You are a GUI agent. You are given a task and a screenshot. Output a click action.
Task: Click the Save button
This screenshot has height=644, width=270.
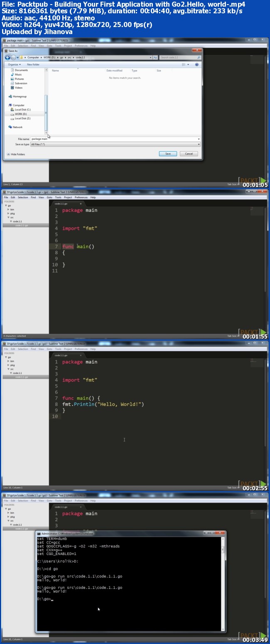pyautogui.click(x=168, y=154)
